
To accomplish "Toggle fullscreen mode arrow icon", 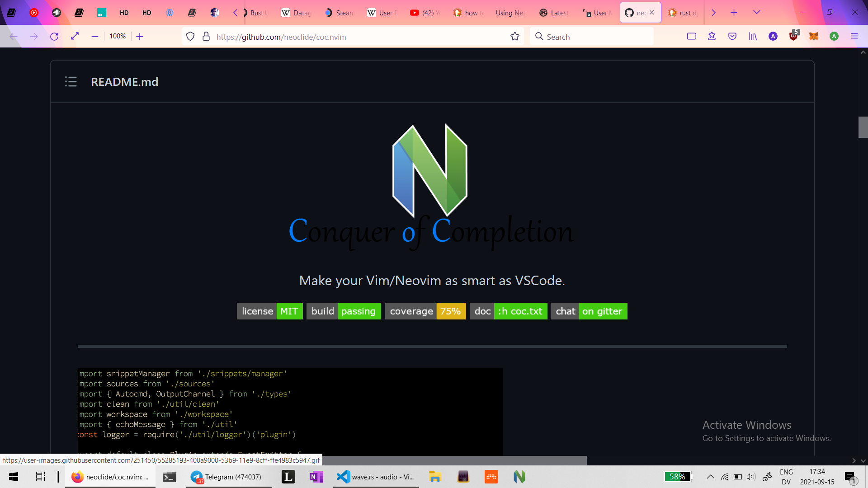I will [x=75, y=36].
